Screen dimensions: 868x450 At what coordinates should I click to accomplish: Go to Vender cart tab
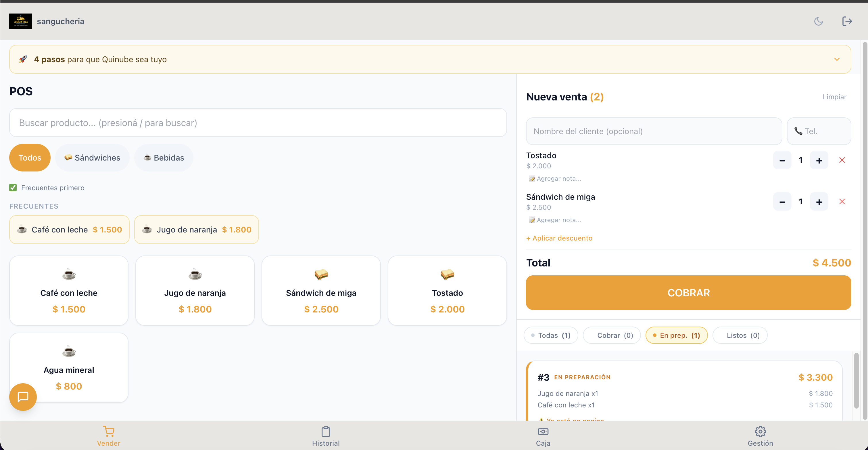[x=109, y=436]
